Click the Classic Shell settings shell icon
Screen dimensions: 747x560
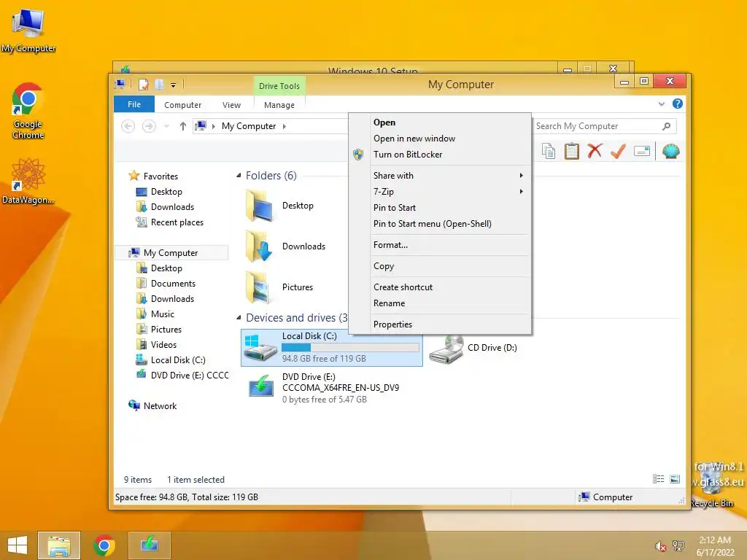coord(671,152)
